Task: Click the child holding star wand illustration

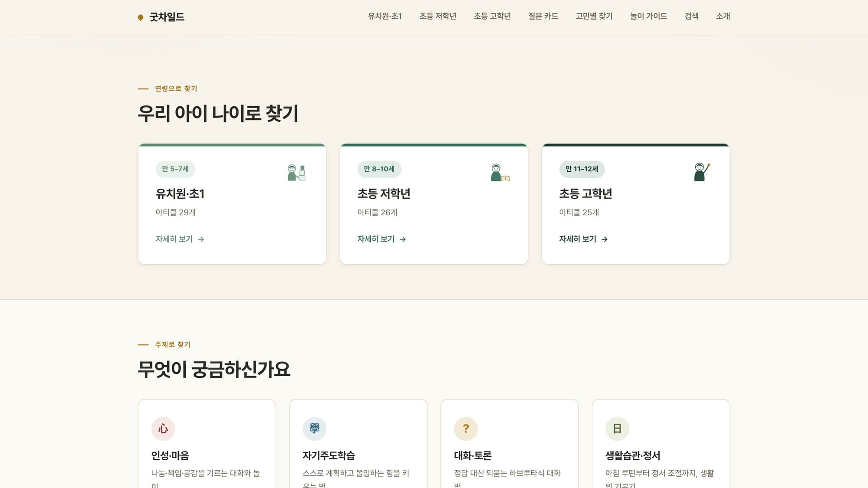Action: tap(702, 172)
